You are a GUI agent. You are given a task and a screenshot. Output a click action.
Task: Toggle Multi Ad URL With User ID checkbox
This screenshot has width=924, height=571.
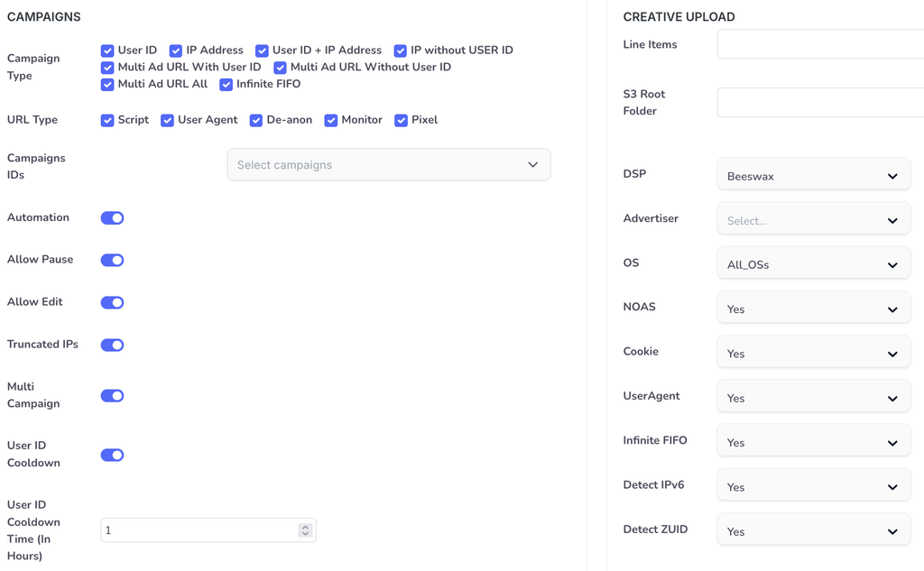pyautogui.click(x=107, y=68)
